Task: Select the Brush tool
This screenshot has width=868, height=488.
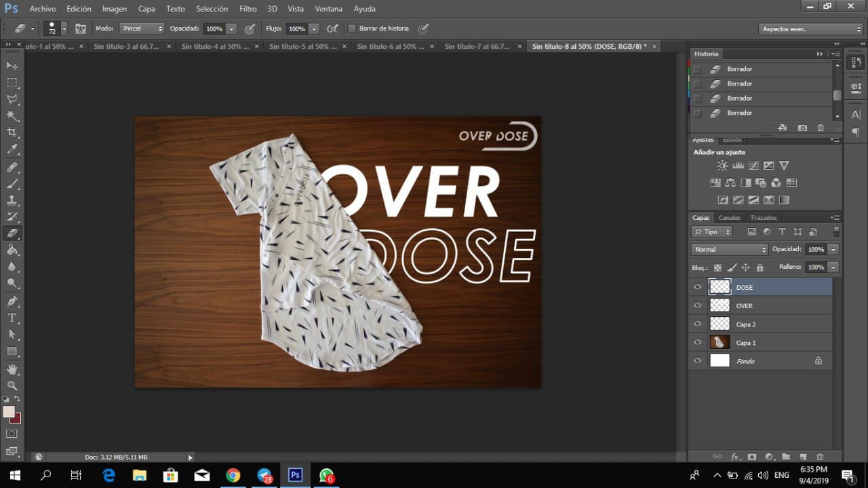Action: tap(12, 183)
